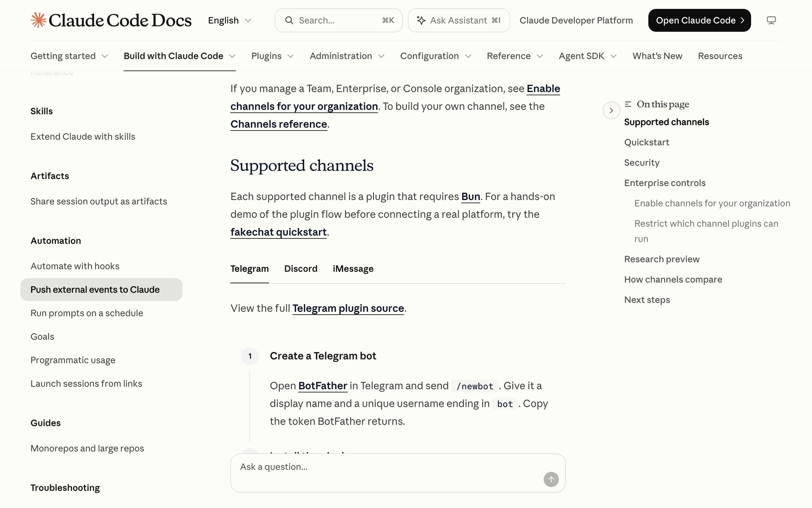Click the Search input field
This screenshot has width=812, height=508.
click(x=338, y=20)
